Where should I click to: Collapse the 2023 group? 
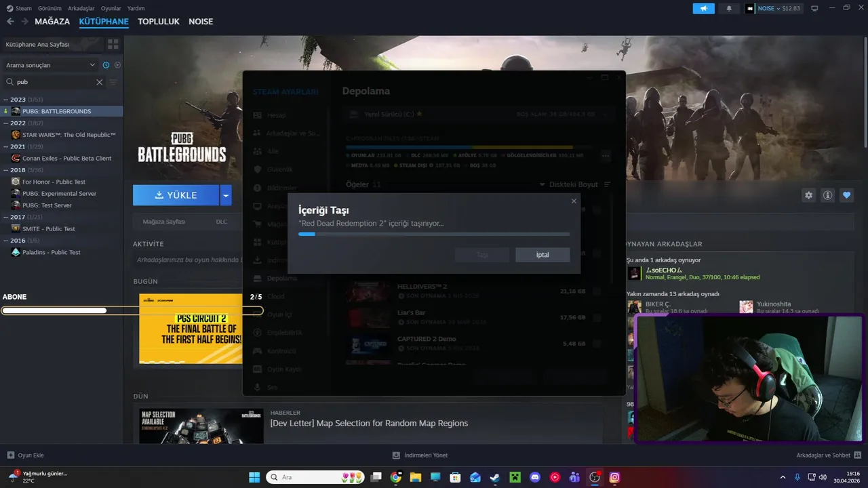[6, 100]
